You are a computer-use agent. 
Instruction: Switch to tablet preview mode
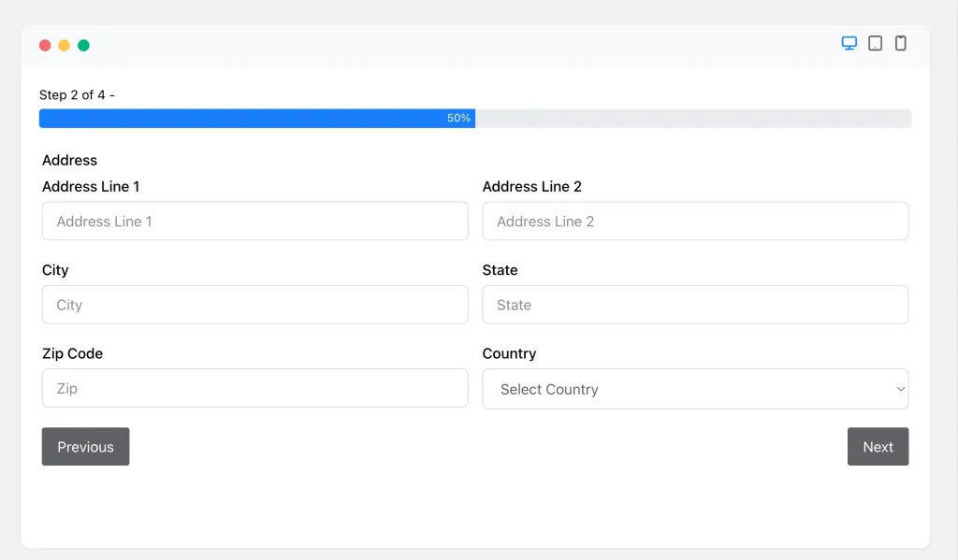pos(875,43)
